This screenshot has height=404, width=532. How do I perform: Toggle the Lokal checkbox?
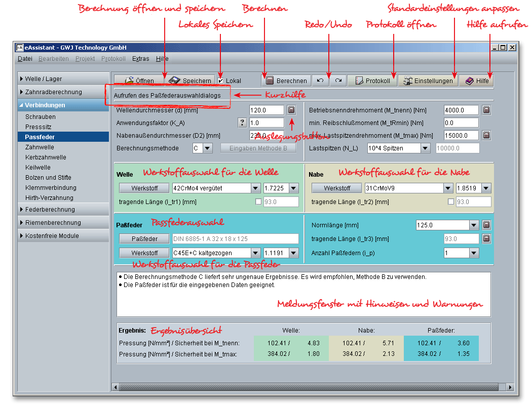(221, 80)
